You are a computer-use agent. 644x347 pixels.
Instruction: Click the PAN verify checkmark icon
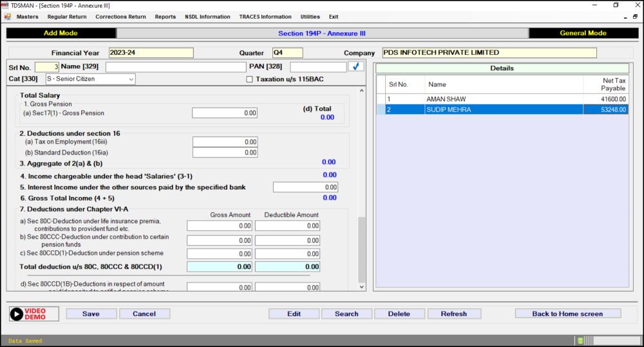(355, 66)
